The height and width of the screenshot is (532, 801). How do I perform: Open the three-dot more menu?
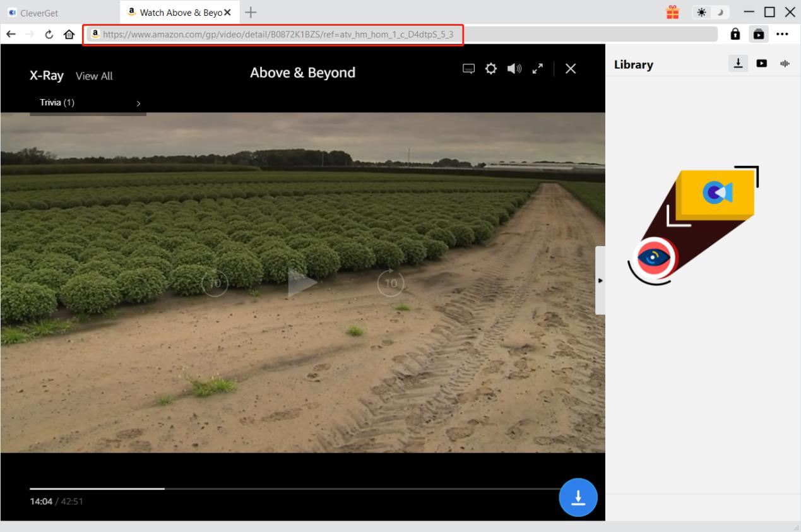783,34
